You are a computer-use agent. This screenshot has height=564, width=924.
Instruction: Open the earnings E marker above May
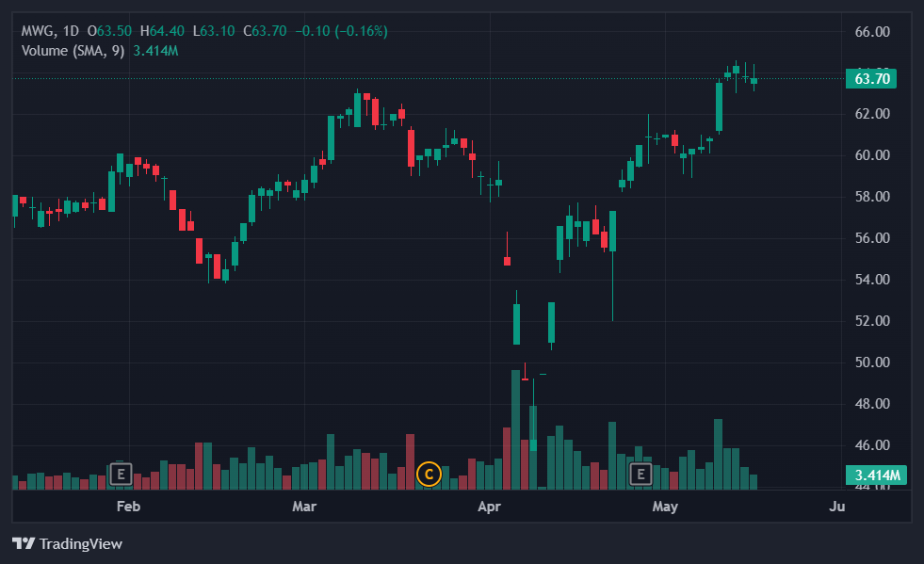click(640, 474)
